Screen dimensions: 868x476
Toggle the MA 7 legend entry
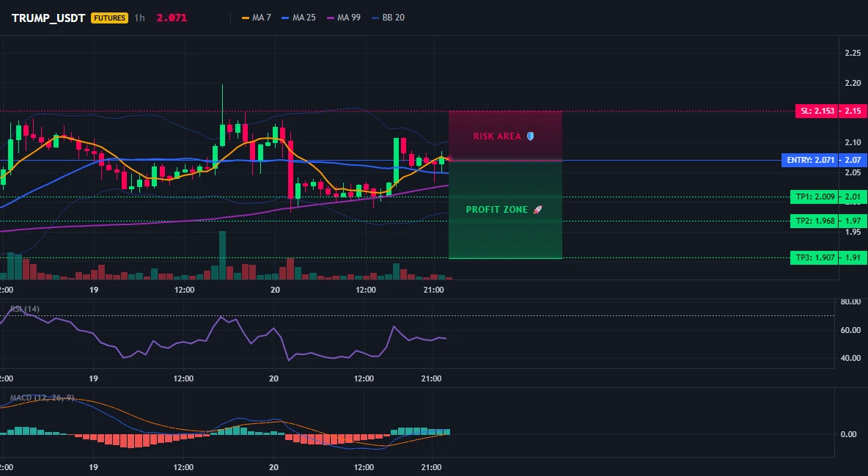[x=257, y=18]
